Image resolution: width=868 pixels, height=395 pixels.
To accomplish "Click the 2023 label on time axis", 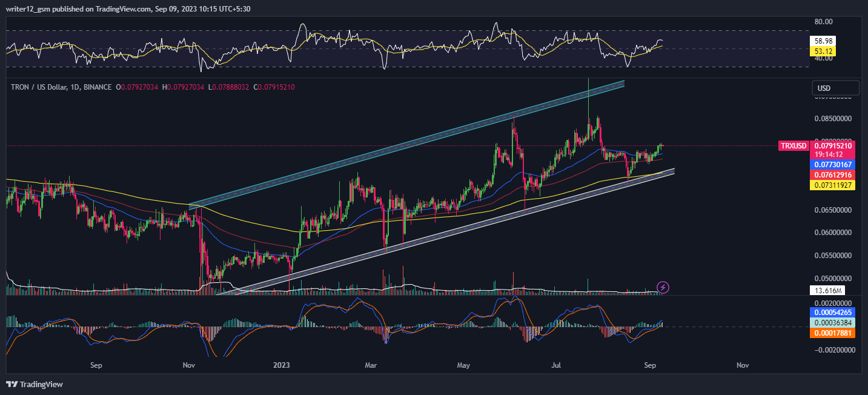I will pyautogui.click(x=282, y=365).
